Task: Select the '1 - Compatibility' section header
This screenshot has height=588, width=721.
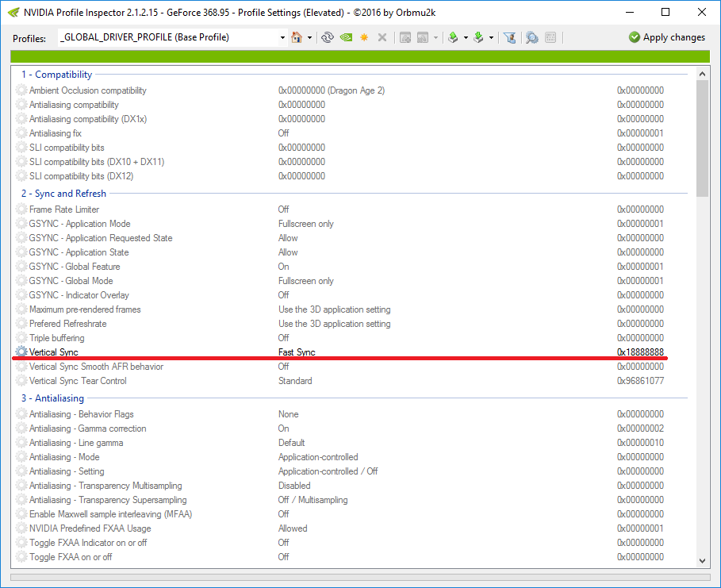Action: coord(56,75)
